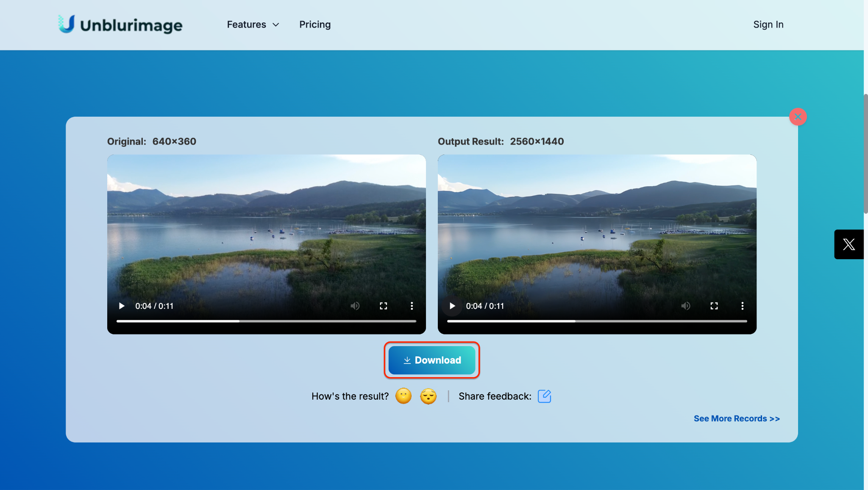868x490 pixels.
Task: Open See More Records link
Action: tap(737, 418)
